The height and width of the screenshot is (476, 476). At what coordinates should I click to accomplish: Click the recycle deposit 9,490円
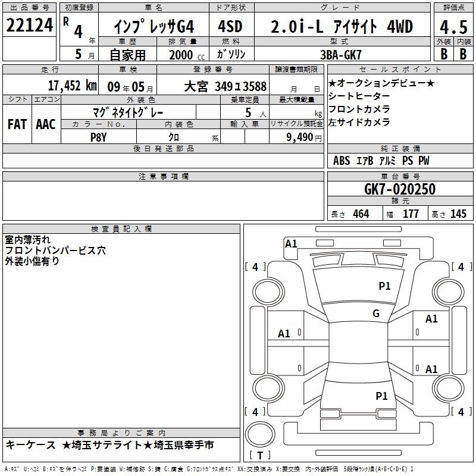pyautogui.click(x=304, y=137)
